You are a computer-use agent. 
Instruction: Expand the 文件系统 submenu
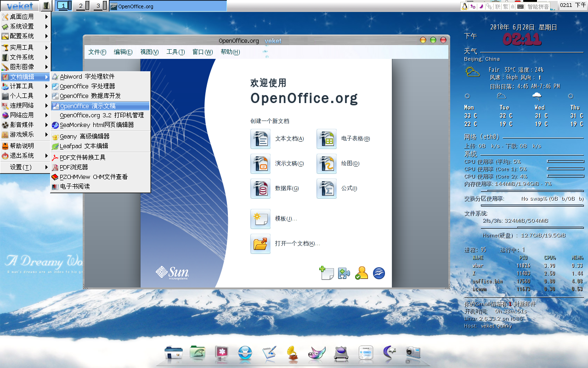pyautogui.click(x=25, y=57)
